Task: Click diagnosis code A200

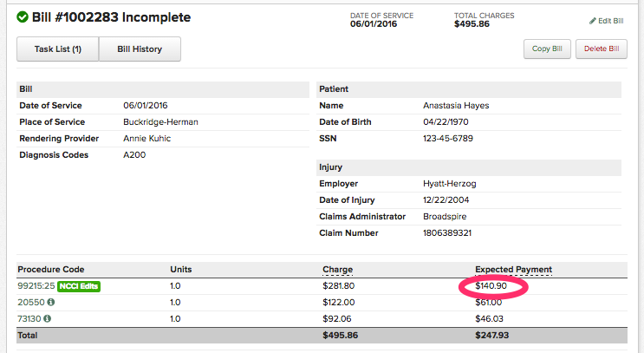Action: 133,155
